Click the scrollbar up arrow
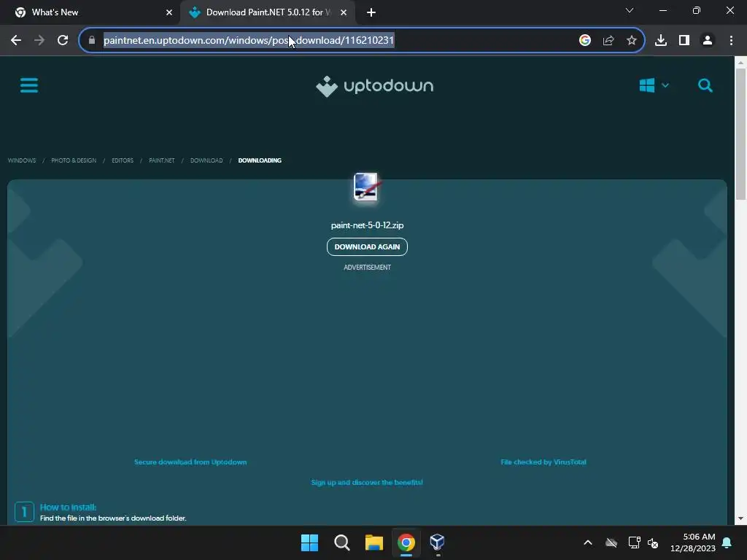The height and width of the screenshot is (560, 747). (x=740, y=63)
